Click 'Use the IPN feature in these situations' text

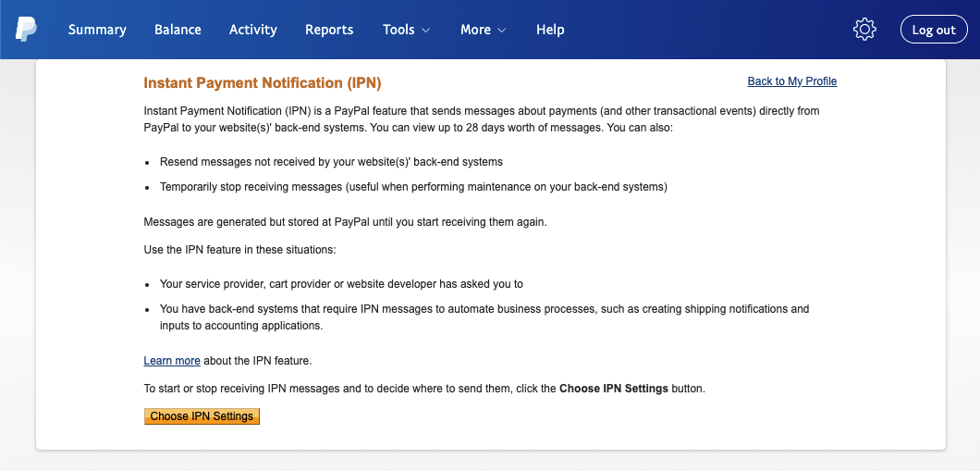point(240,250)
